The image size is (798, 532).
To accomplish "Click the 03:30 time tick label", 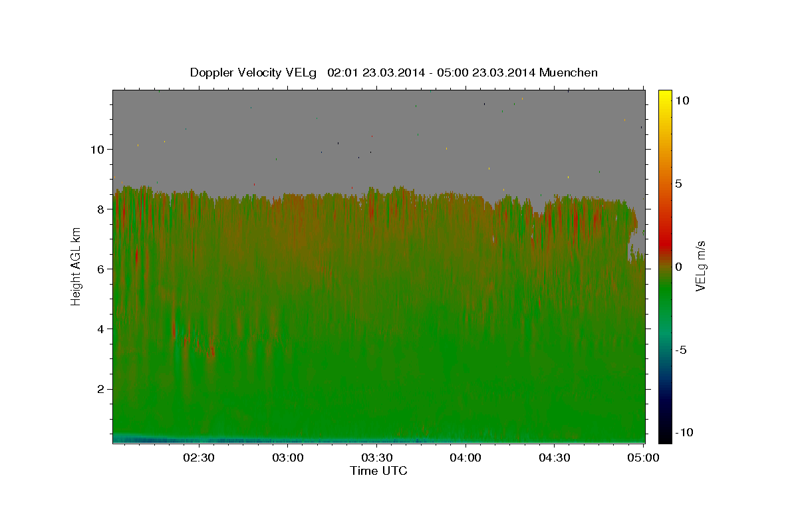I will pos(376,458).
